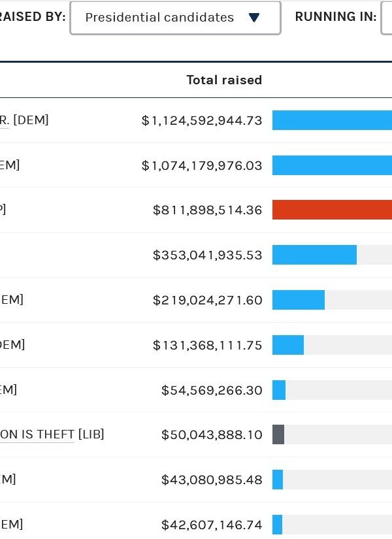Click the blue bar for $43,080,985.48
This screenshot has width=392, height=539.
(x=278, y=480)
